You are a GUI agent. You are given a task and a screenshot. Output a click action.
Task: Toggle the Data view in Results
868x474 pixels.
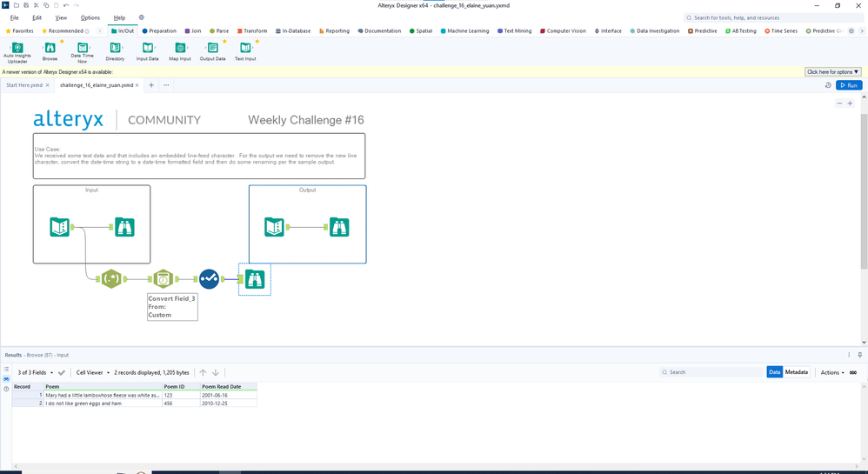coord(774,372)
